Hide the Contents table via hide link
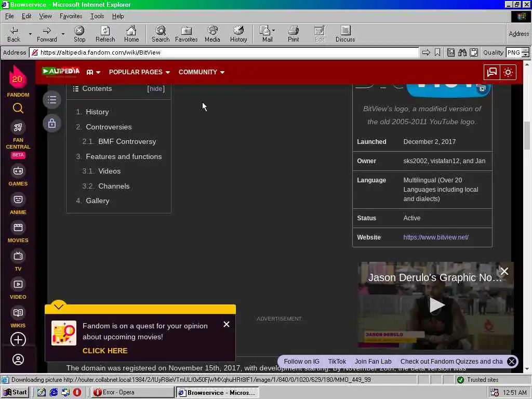This screenshot has width=532, height=399. pos(156,88)
